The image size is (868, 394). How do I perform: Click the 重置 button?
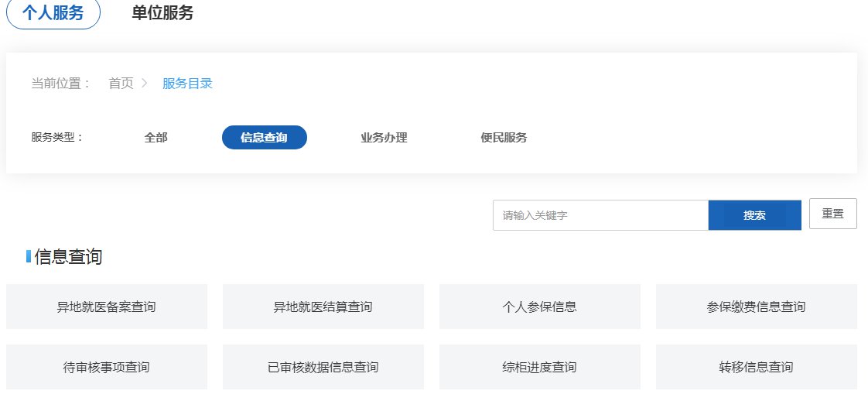832,214
